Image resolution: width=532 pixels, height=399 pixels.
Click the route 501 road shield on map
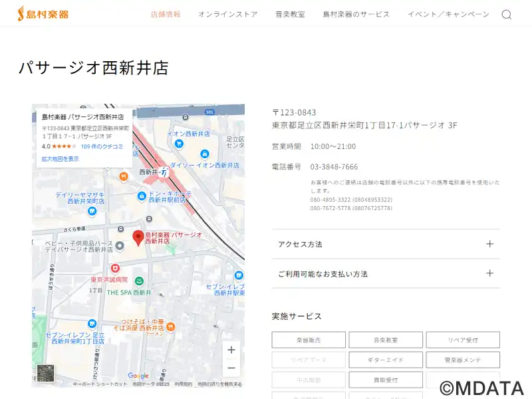click(x=209, y=112)
